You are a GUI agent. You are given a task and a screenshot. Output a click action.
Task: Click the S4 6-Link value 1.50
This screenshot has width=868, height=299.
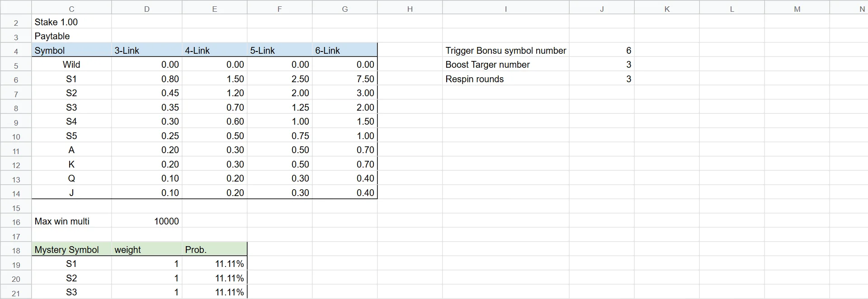(x=344, y=121)
